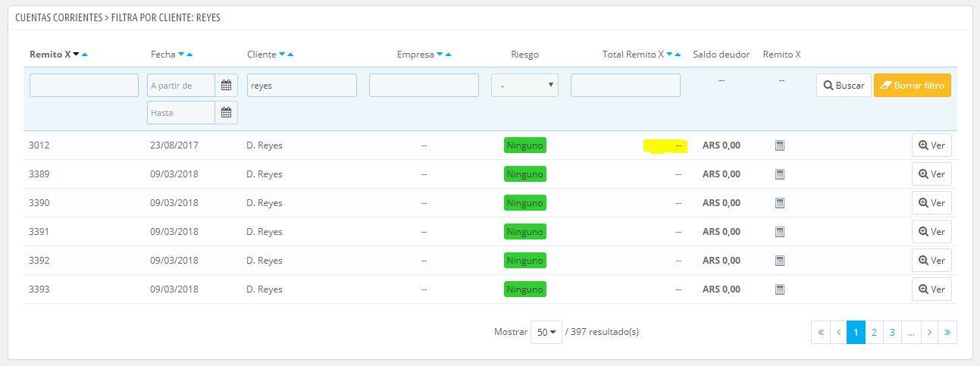The height and width of the screenshot is (366, 980).
Task: Open Remito X document icon for row 3012
Action: pos(780,145)
